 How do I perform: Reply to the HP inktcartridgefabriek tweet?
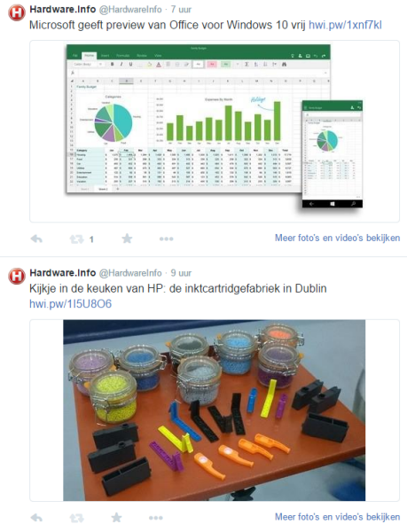tap(36, 518)
